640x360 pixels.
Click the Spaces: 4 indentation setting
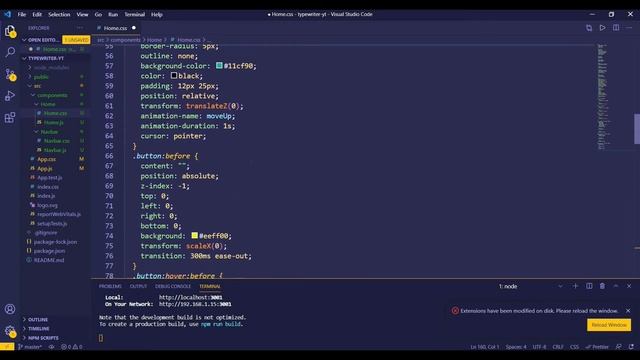click(516, 347)
